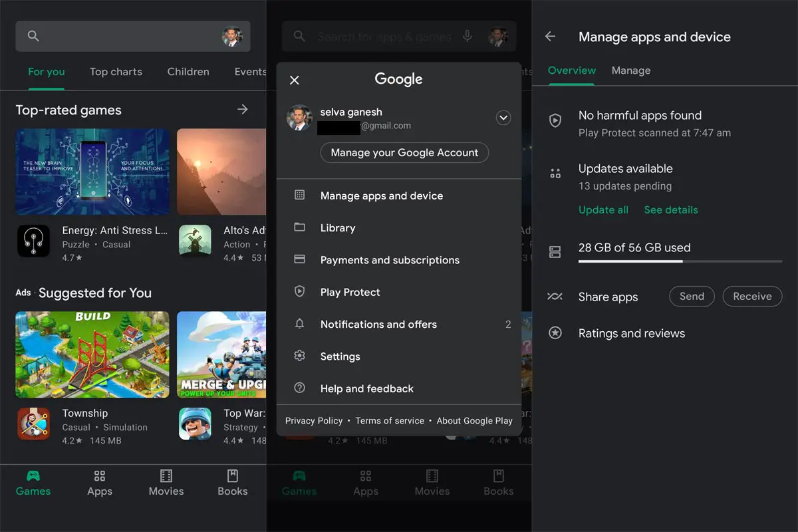Click the left screen search field
Viewport: 798px width, 532px height.
click(x=133, y=37)
